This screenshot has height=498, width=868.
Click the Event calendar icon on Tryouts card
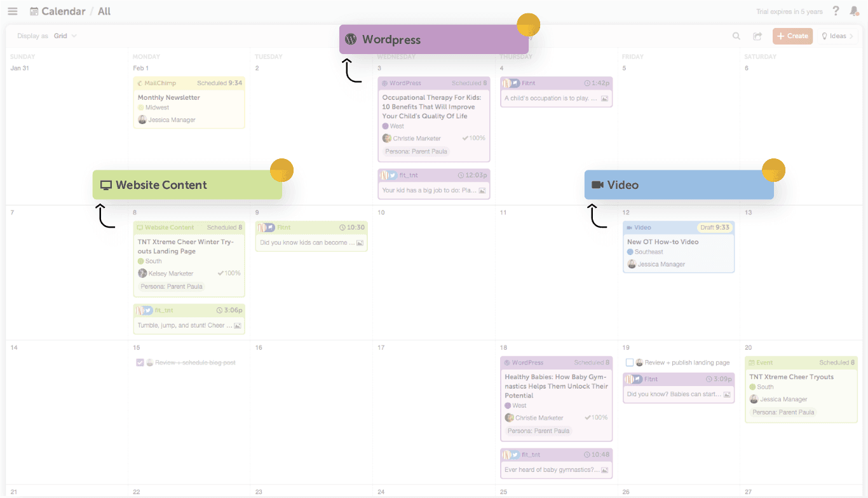[x=752, y=363]
